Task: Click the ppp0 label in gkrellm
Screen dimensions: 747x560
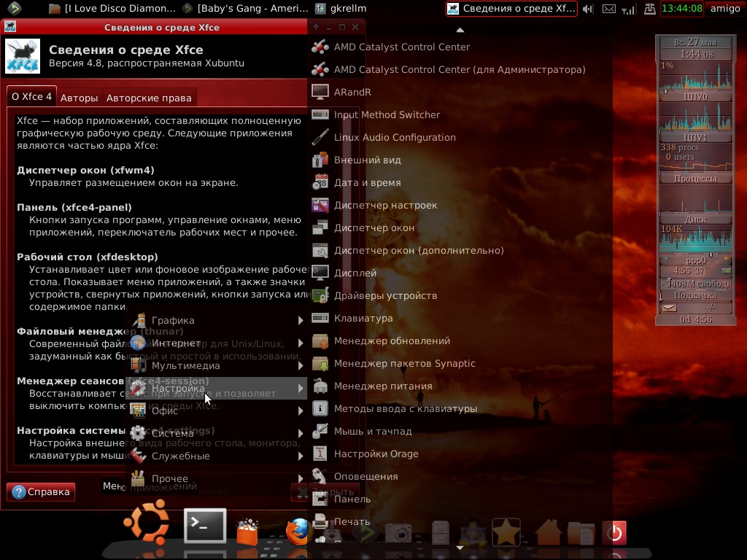Action: 695,260
